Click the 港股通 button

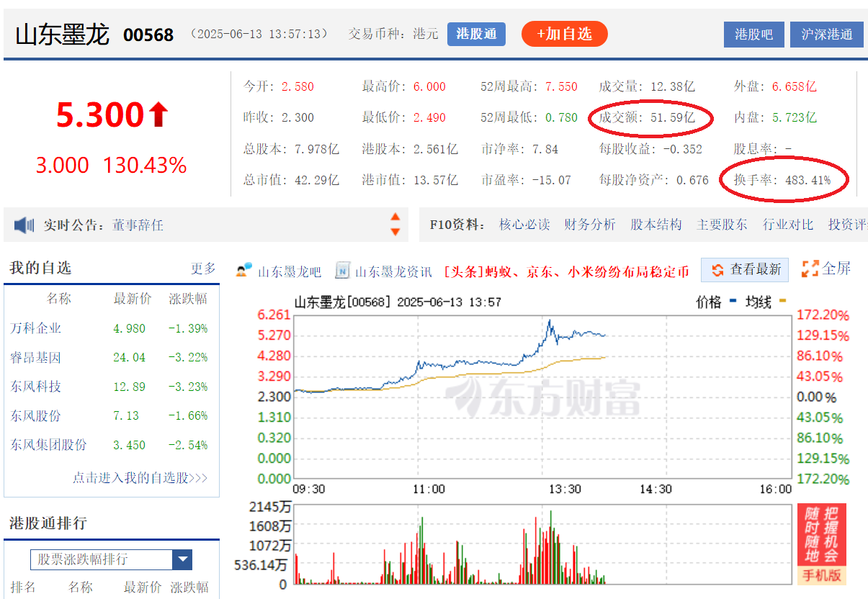pos(476,34)
